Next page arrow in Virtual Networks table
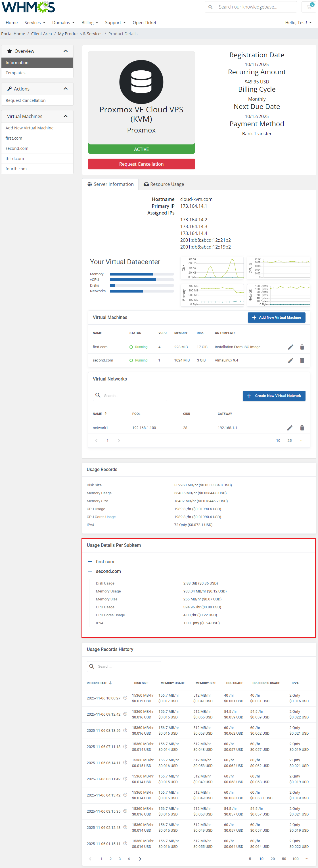This screenshot has width=318, height=868. pyautogui.click(x=119, y=441)
